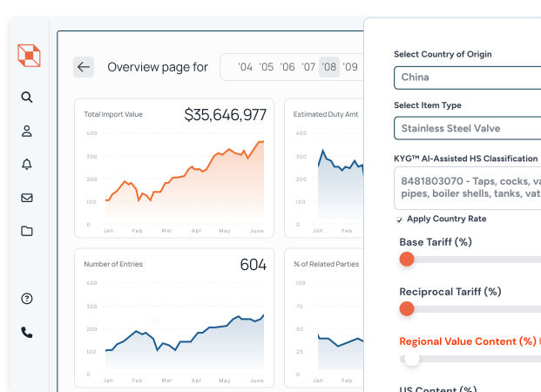Click the Estimated Duty Amt label

tap(326, 114)
